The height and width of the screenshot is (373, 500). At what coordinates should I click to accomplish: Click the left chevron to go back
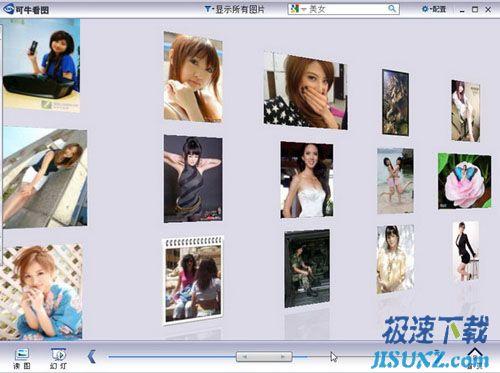[92, 356]
